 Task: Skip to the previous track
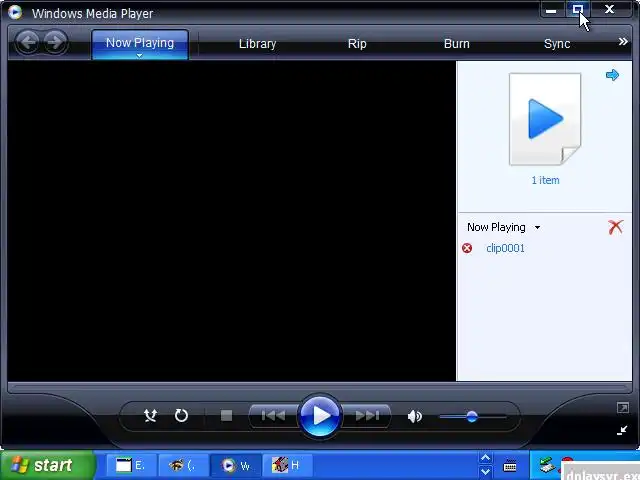[x=273, y=416]
